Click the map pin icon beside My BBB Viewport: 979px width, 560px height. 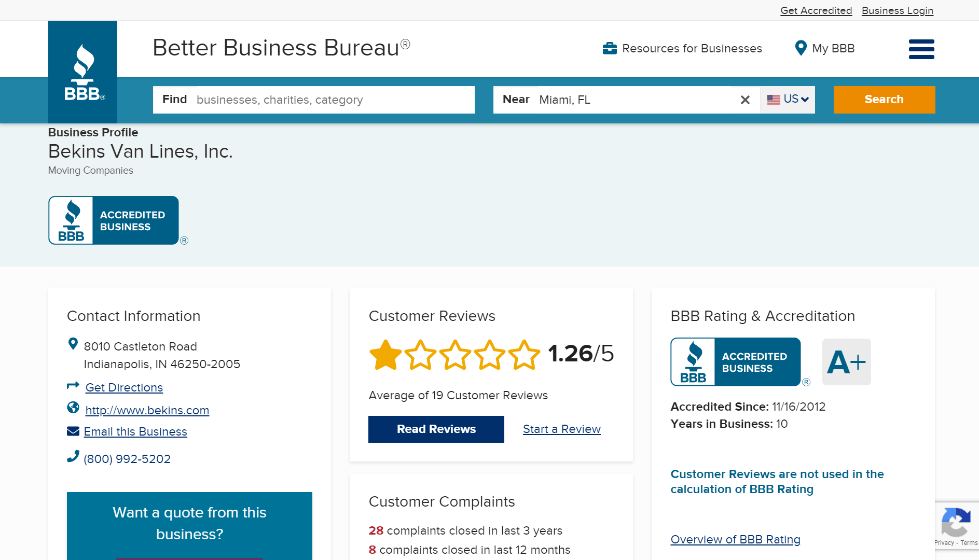click(801, 48)
